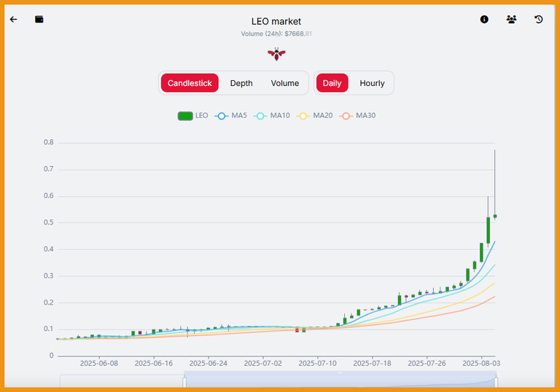Screen dimensions: 560x392
Task: Click the 2025-07-02 date axis label
Action: pyautogui.click(x=262, y=363)
